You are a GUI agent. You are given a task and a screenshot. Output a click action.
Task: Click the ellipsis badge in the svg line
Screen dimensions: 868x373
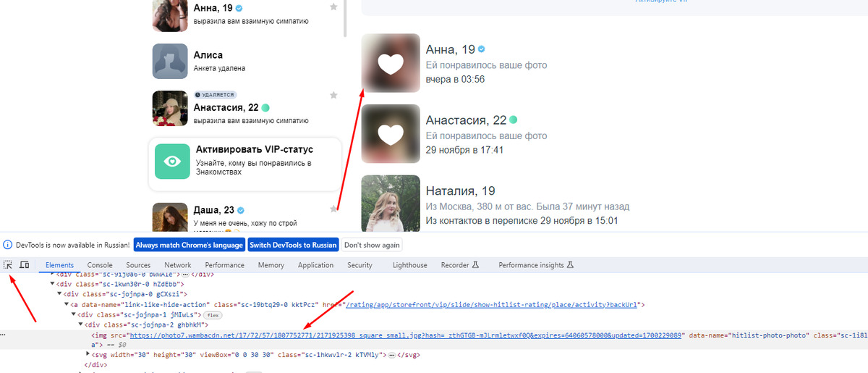tap(391, 356)
